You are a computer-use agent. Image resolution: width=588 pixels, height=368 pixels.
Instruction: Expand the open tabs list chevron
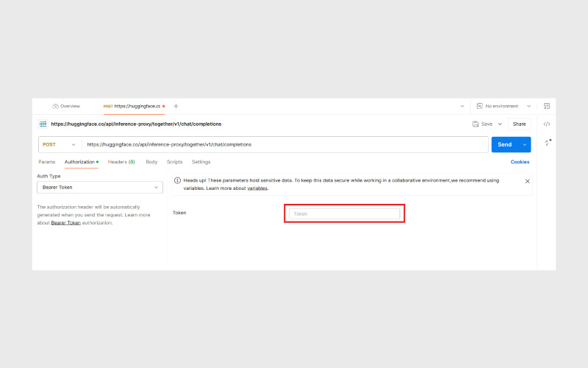[x=462, y=106]
